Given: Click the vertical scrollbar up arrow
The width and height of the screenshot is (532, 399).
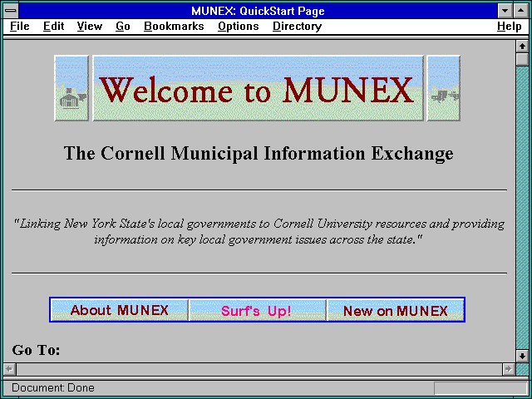Looking at the screenshot, I should [522, 47].
